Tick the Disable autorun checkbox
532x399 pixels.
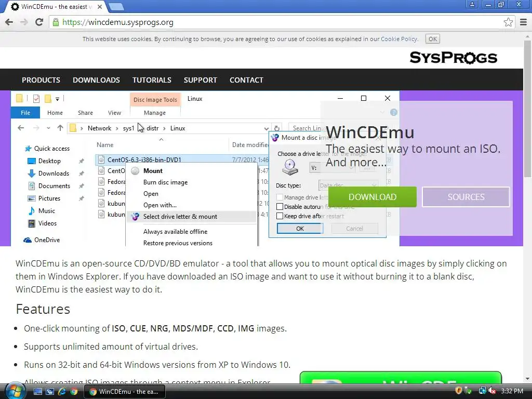tap(280, 207)
